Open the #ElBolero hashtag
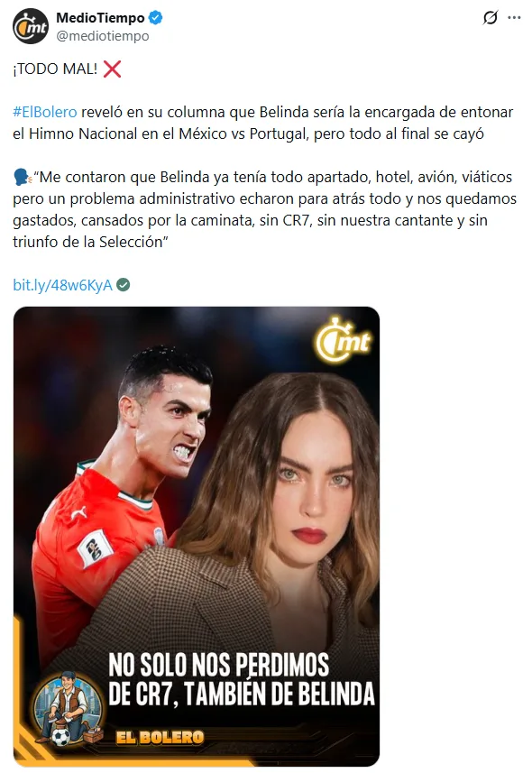The image size is (532, 773). point(45,112)
